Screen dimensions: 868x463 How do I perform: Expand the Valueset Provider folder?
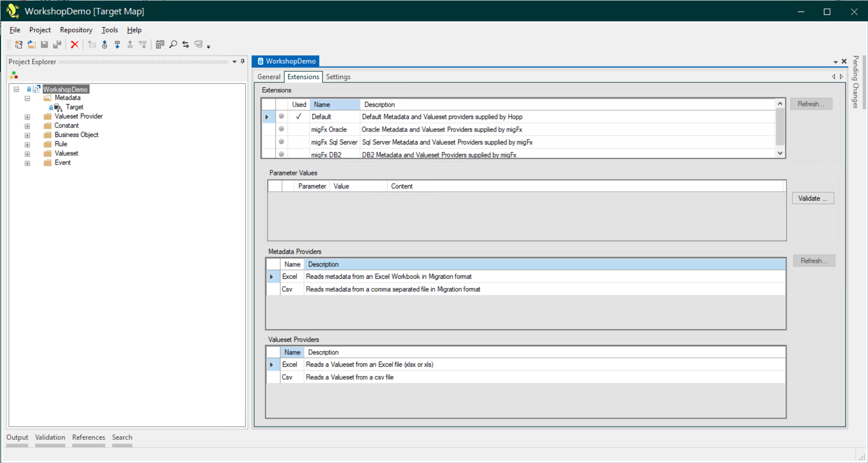coord(27,117)
